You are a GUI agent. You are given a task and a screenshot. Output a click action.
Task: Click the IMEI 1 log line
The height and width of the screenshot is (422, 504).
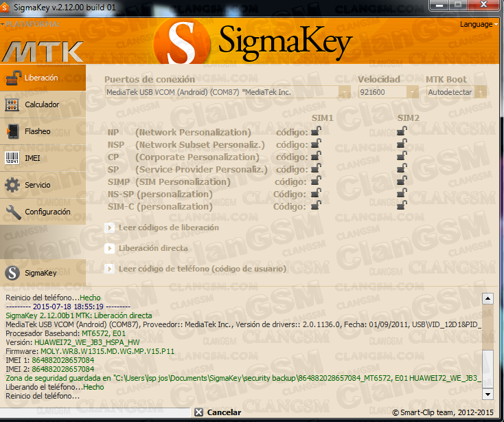50,360
